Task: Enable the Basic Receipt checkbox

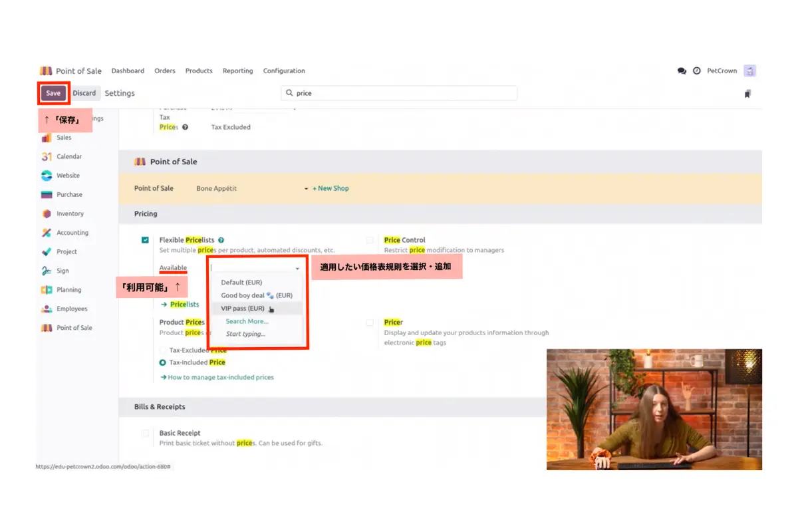Action: point(145,434)
